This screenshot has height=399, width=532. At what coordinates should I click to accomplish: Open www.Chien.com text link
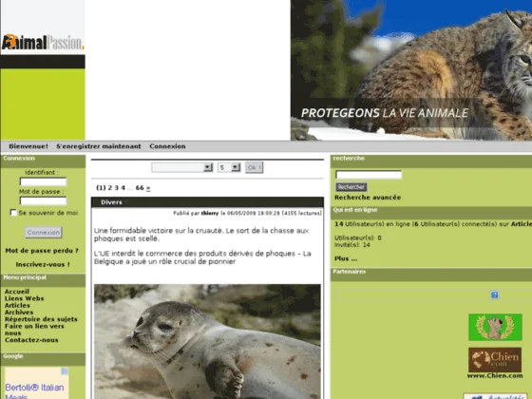495,375
